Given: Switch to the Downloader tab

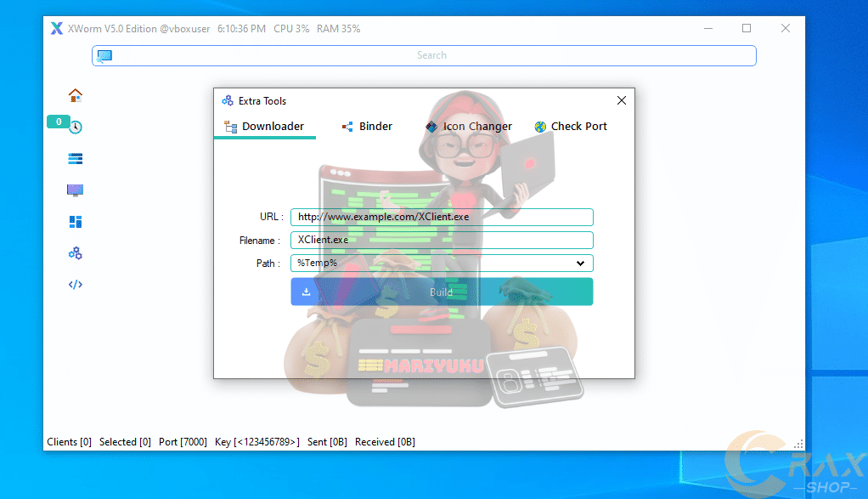Looking at the screenshot, I should [x=264, y=127].
